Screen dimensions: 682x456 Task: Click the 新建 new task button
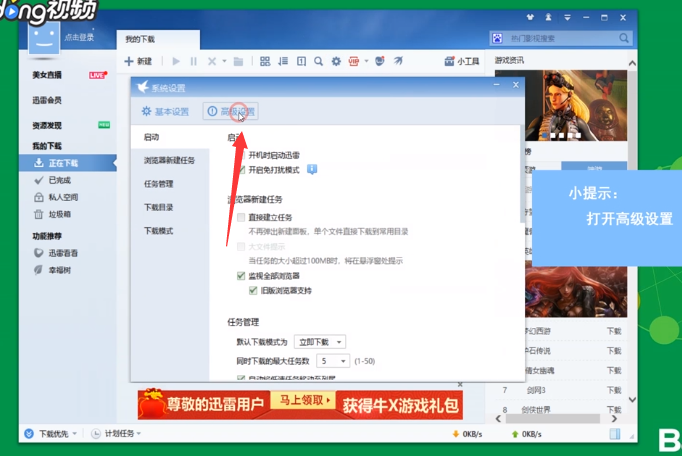[x=138, y=61]
